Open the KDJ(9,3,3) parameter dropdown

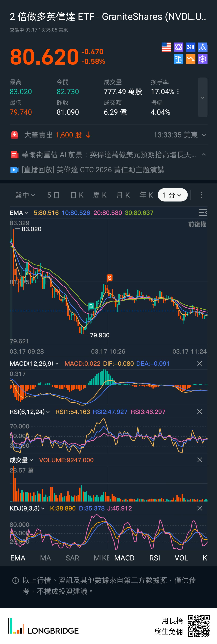point(27,508)
